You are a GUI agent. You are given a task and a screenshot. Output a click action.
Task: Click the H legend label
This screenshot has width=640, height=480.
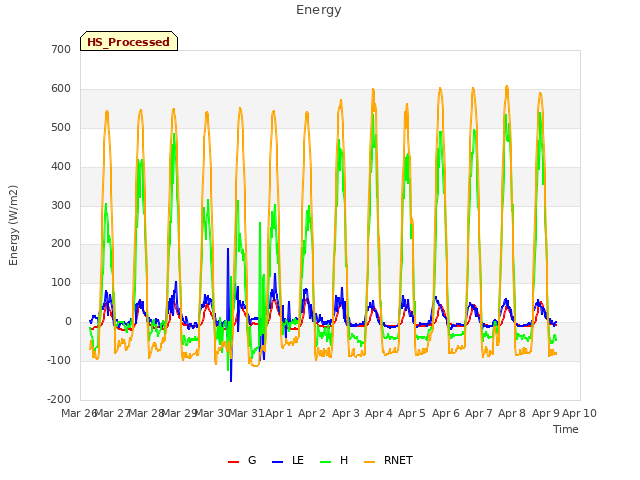point(344,460)
